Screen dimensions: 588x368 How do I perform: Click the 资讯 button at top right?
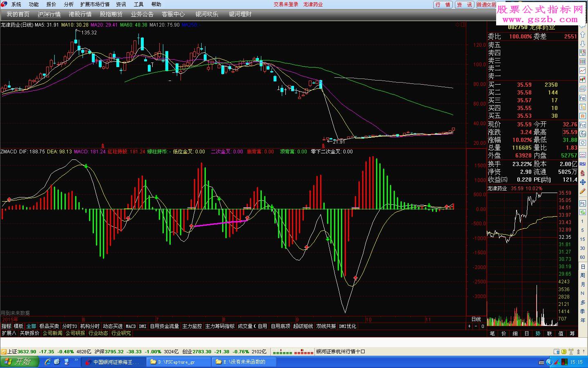(x=464, y=4)
